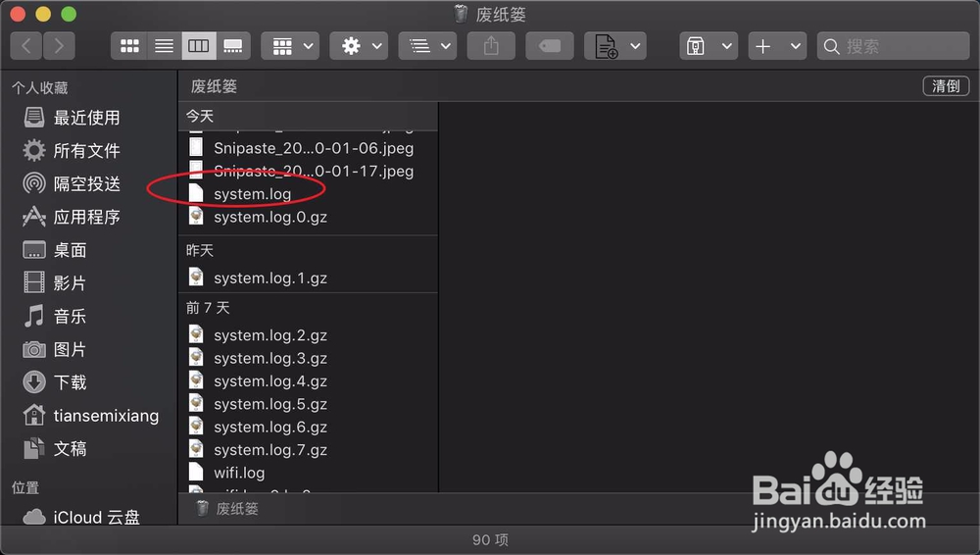980x555 pixels.
Task: Open 桌面 in the sidebar
Action: pyautogui.click(x=55, y=250)
